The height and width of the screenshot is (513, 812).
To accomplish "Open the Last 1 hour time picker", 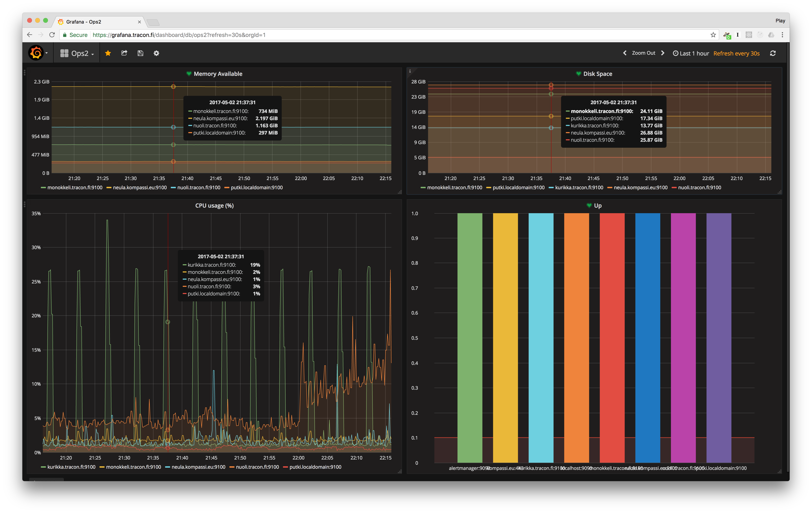I will pos(691,53).
